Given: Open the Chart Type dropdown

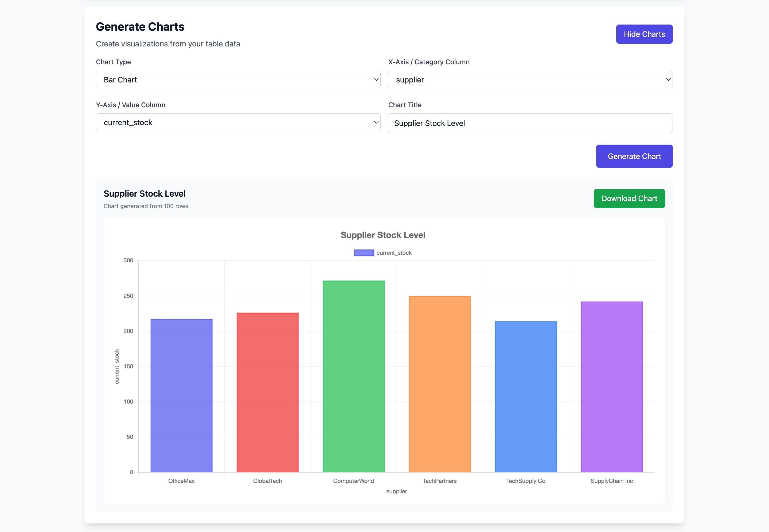Looking at the screenshot, I should point(238,80).
